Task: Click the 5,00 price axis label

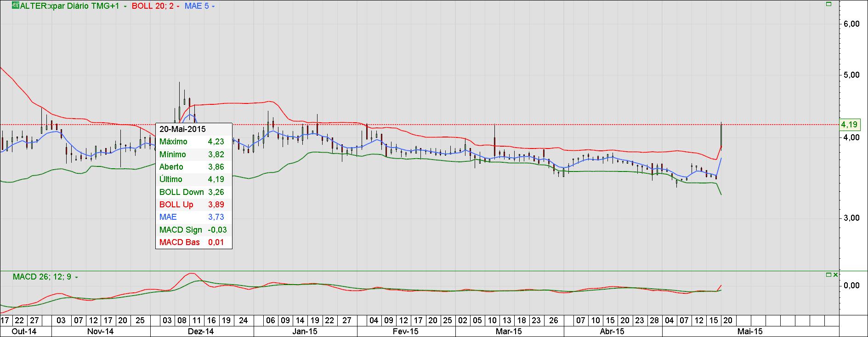Action: click(851, 74)
